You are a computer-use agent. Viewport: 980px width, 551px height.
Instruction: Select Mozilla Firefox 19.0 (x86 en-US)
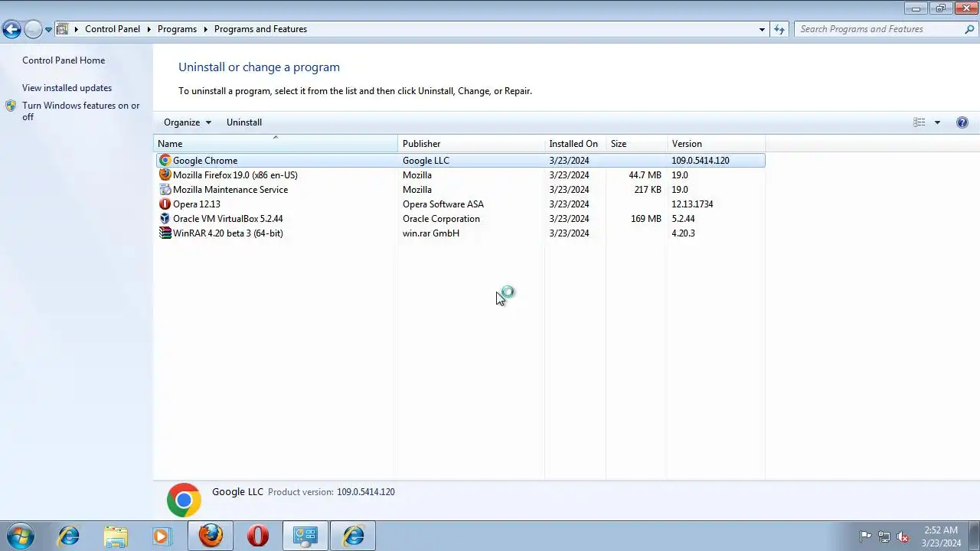(235, 175)
